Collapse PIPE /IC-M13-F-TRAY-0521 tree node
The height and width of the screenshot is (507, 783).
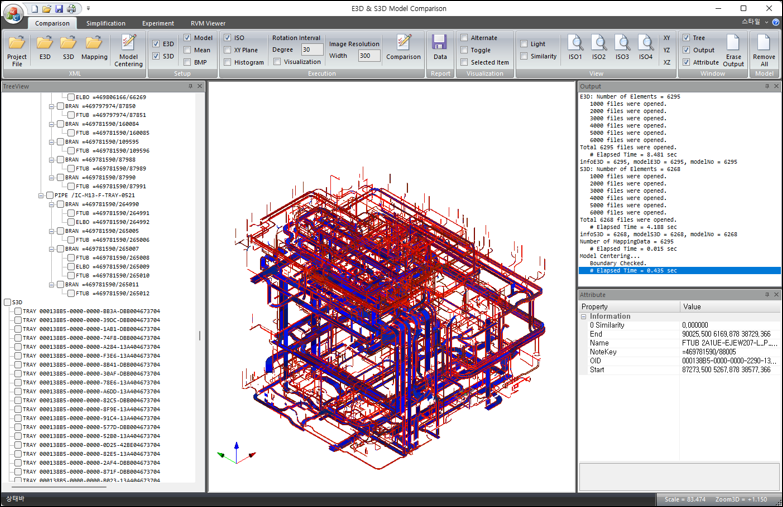point(40,195)
